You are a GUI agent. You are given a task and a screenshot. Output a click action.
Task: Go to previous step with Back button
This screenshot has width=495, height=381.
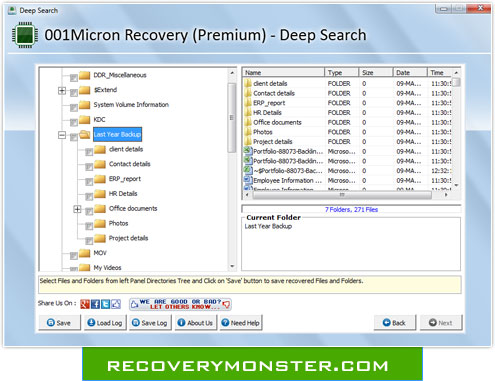click(395, 323)
